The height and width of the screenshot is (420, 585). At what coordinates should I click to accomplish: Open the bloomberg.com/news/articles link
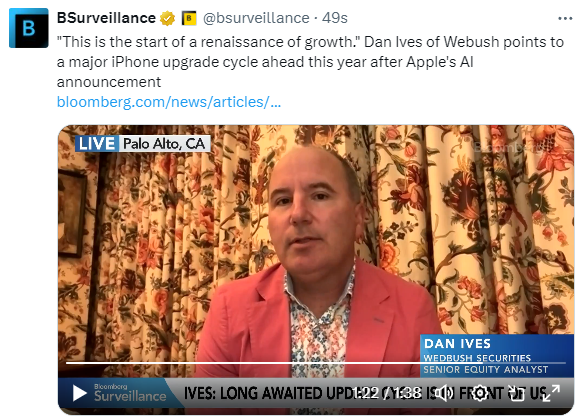tap(169, 102)
